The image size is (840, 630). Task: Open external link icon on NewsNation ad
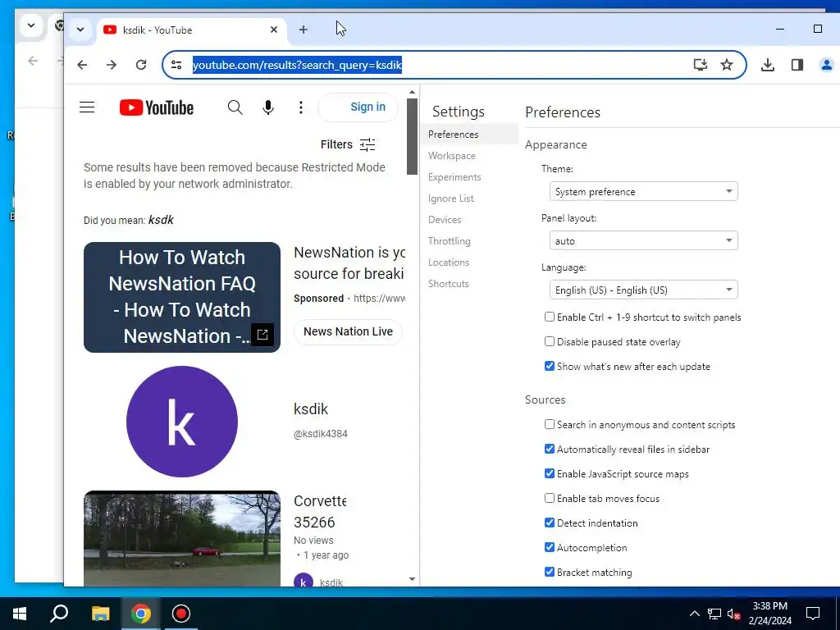tap(262, 335)
